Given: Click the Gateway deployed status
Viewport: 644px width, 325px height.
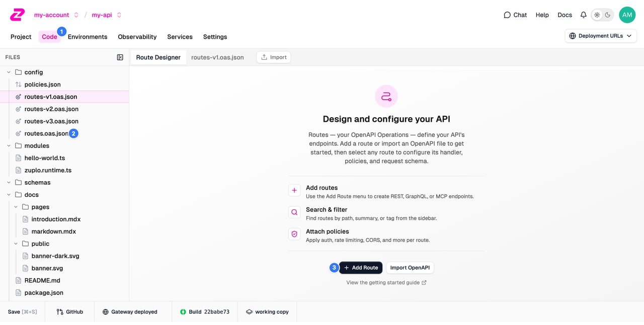Looking at the screenshot, I should [x=130, y=312].
